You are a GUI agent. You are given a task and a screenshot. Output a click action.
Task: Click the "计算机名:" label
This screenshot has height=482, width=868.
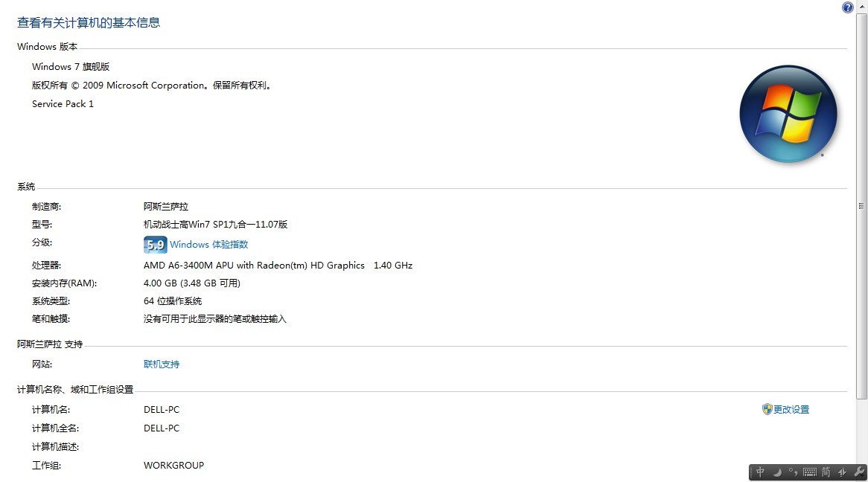coord(51,410)
